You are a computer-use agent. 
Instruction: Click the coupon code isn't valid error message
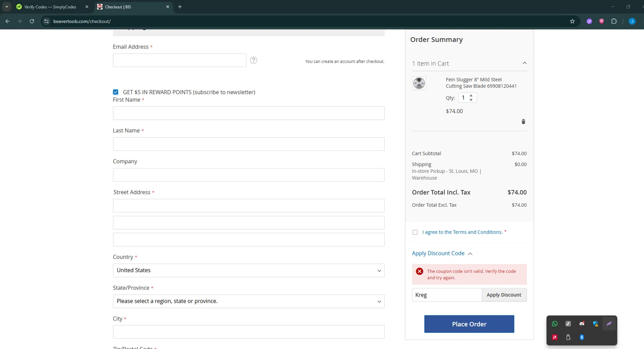pos(469,274)
